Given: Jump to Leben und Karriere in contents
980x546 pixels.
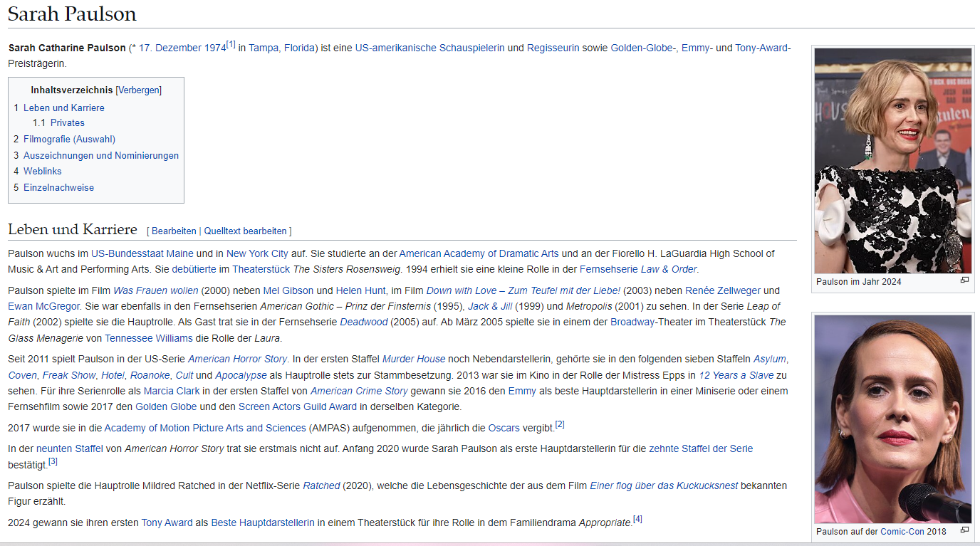Looking at the screenshot, I should pos(63,108).
